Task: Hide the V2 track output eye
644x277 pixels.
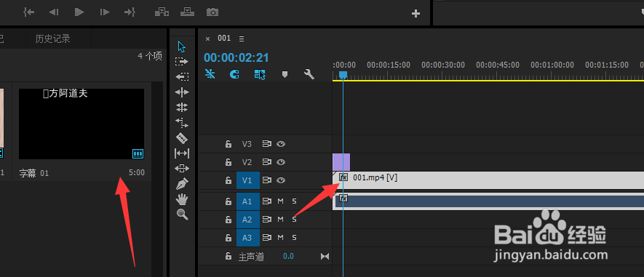Action: (x=281, y=162)
